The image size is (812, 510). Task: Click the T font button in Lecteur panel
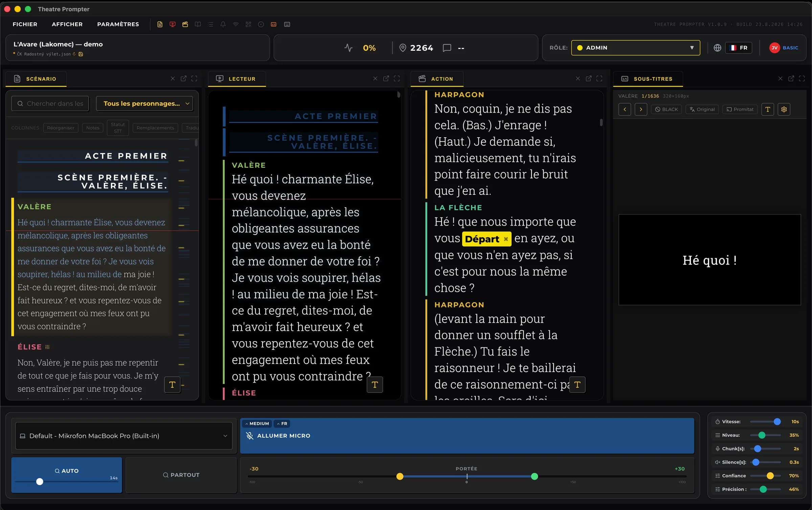(375, 385)
